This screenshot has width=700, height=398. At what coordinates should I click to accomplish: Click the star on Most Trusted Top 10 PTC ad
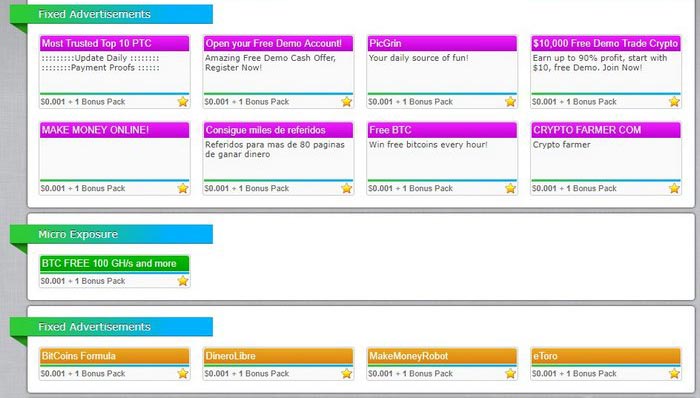coord(183,102)
